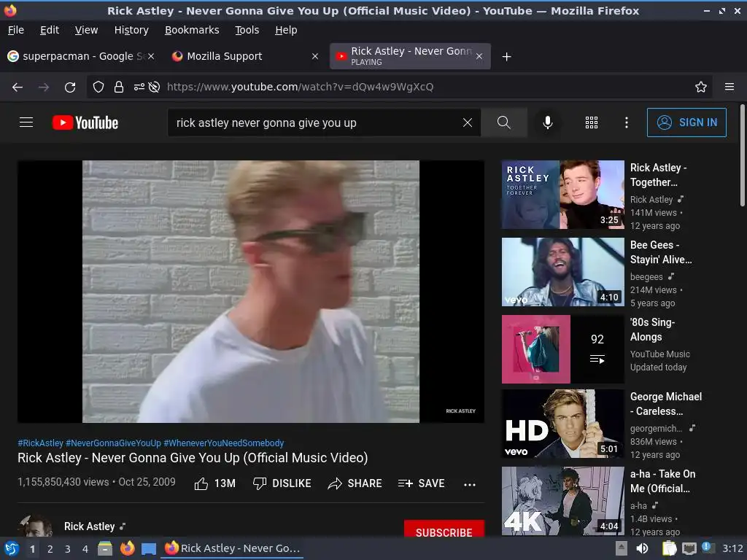
Task: Switch to workspace 2 in taskbar
Action: pos(50,549)
